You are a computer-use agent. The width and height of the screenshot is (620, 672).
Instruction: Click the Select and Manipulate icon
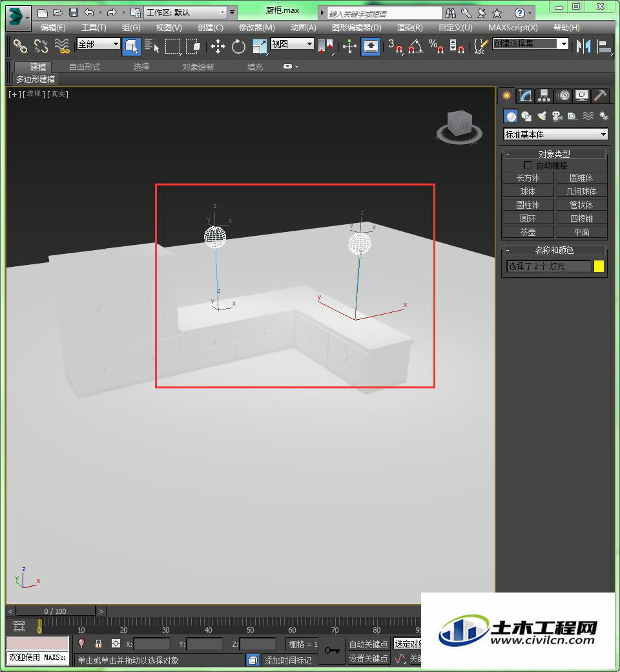tap(349, 47)
